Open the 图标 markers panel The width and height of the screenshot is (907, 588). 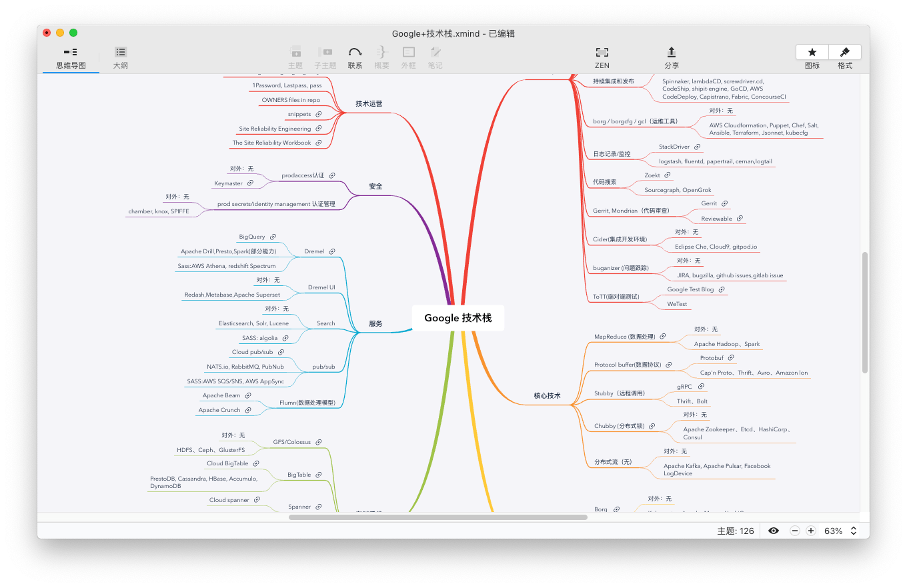812,52
